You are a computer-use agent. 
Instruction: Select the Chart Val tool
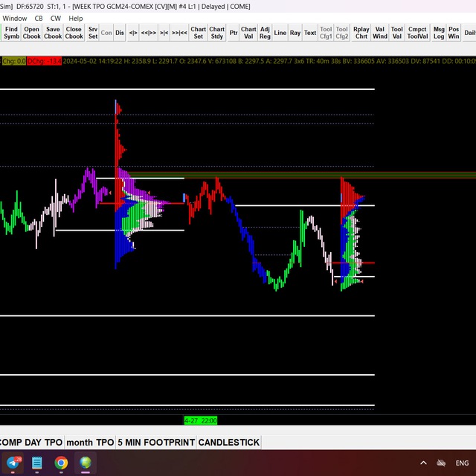(248, 33)
